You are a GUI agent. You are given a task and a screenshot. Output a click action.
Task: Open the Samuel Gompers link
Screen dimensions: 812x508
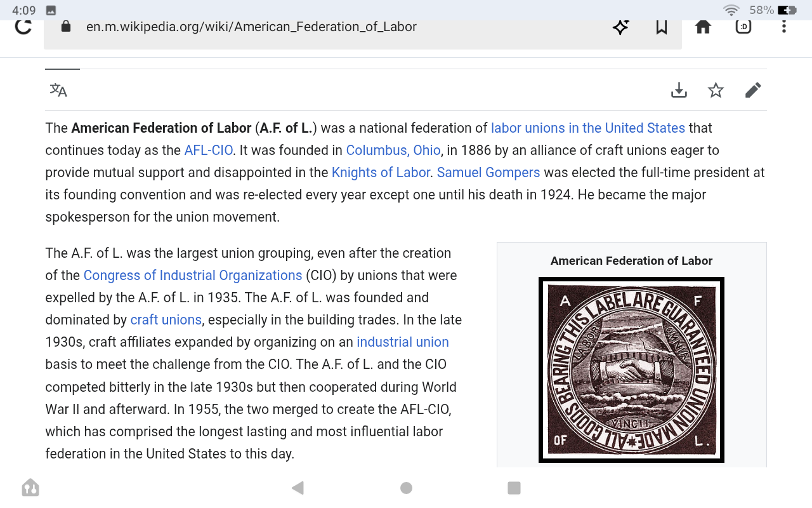coord(488,172)
